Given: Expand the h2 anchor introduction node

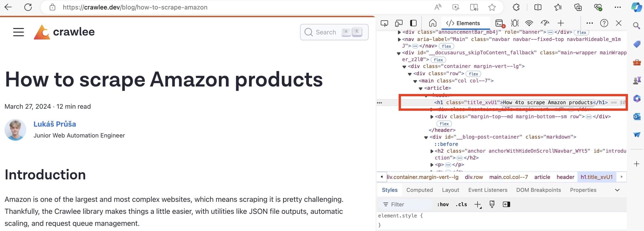Looking at the screenshot, I should [432, 151].
